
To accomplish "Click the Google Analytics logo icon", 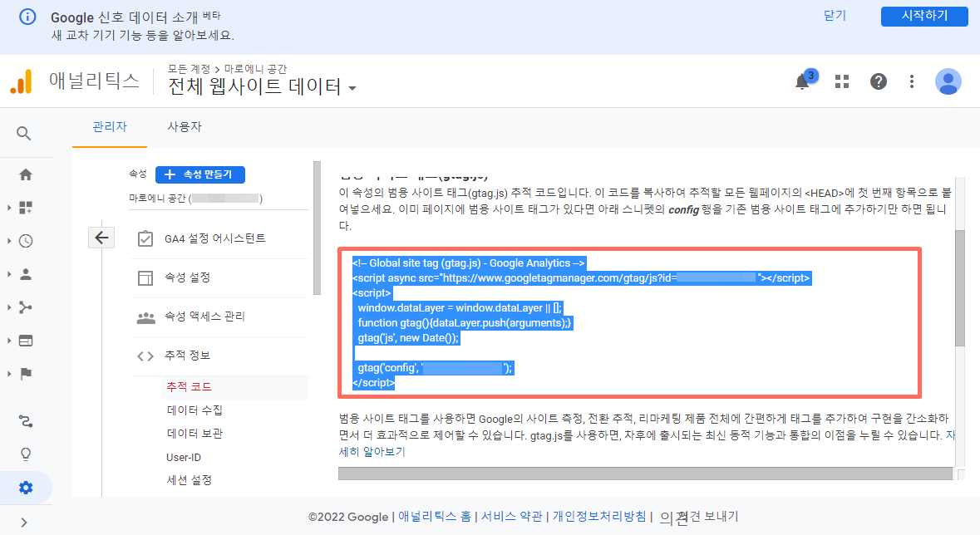I will coord(22,82).
